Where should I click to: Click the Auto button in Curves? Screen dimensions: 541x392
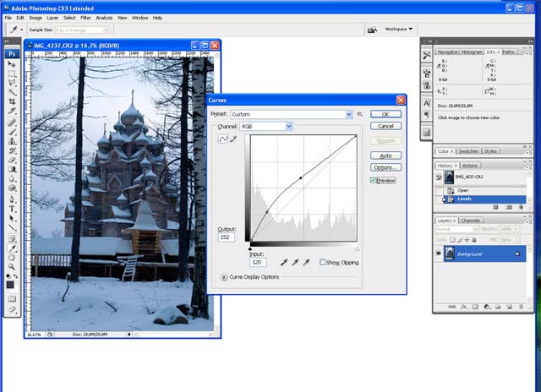click(385, 155)
